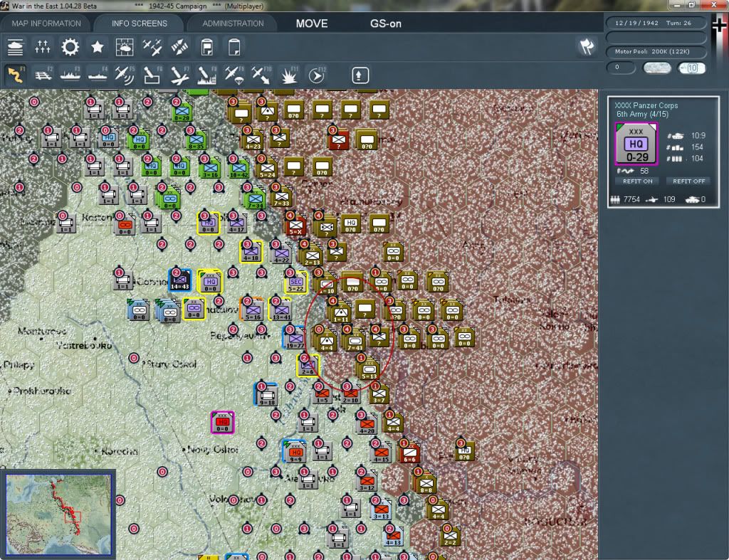Select the 6=6 unit counter
This screenshot has width=729, height=560.
(x=409, y=452)
